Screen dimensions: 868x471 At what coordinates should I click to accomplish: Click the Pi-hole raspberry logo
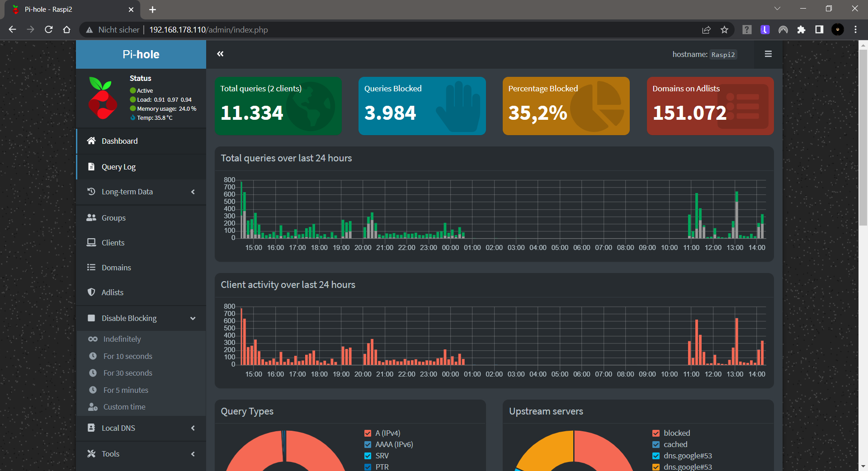pyautogui.click(x=103, y=99)
